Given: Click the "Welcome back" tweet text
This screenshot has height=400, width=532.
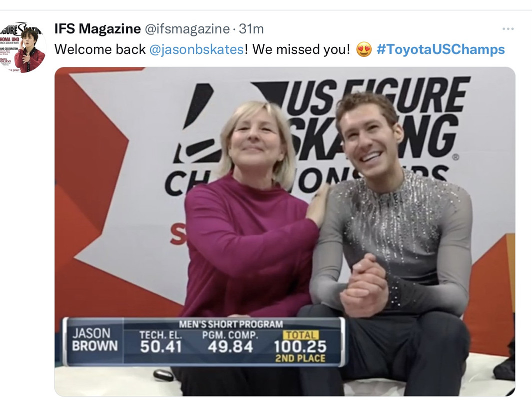Looking at the screenshot, I should tap(100, 49).
